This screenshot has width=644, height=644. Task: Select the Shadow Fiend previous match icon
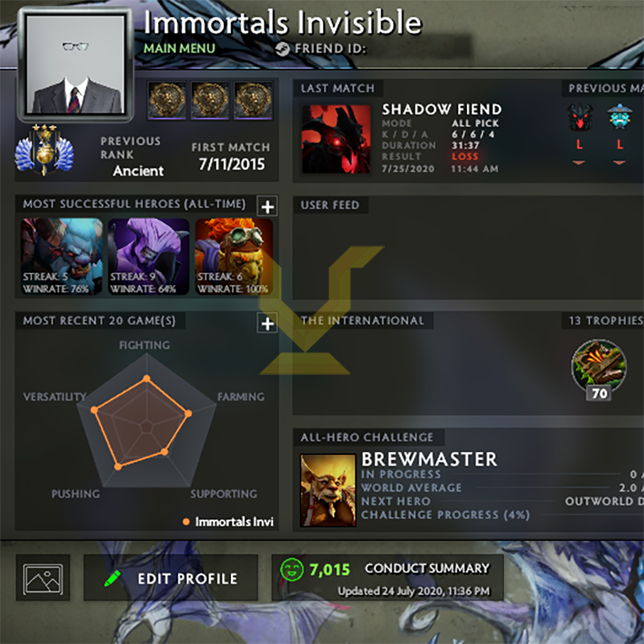580,117
